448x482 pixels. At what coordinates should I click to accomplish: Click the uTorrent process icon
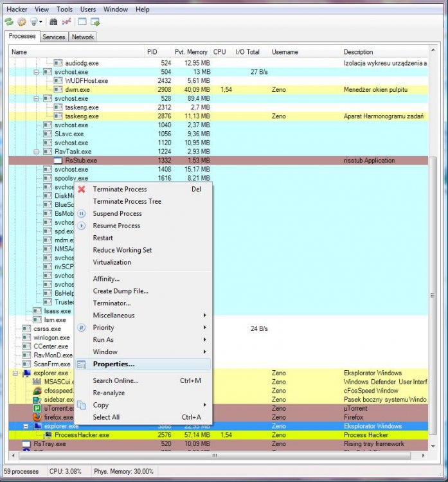(37, 409)
